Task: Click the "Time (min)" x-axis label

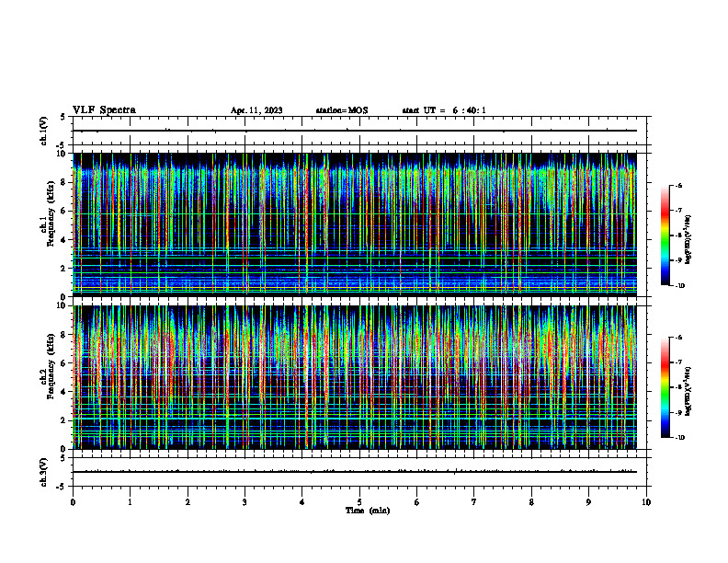Action: point(368,511)
